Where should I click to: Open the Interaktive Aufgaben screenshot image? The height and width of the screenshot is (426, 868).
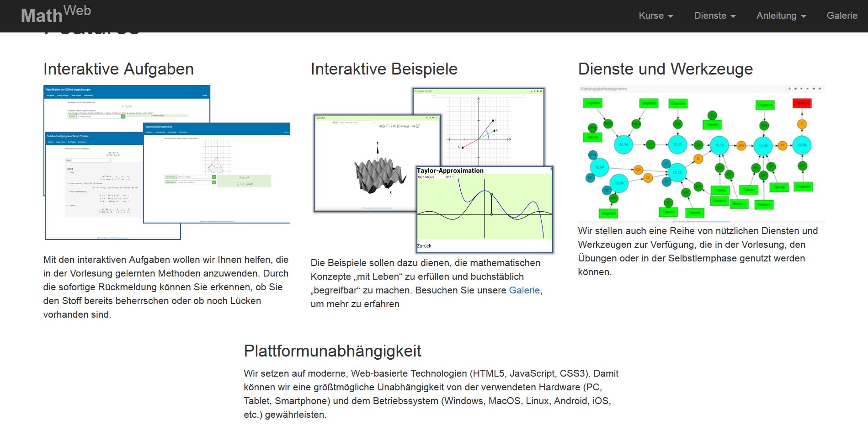pos(167,162)
